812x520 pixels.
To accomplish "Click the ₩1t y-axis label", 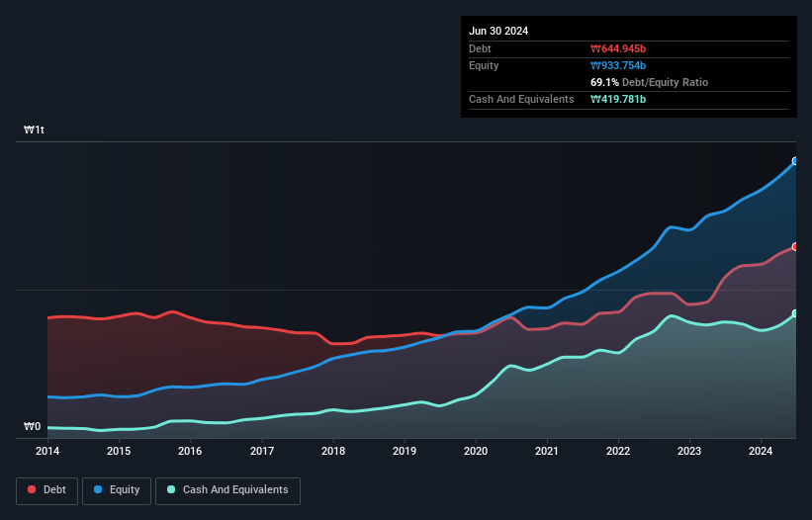I will pos(35,130).
